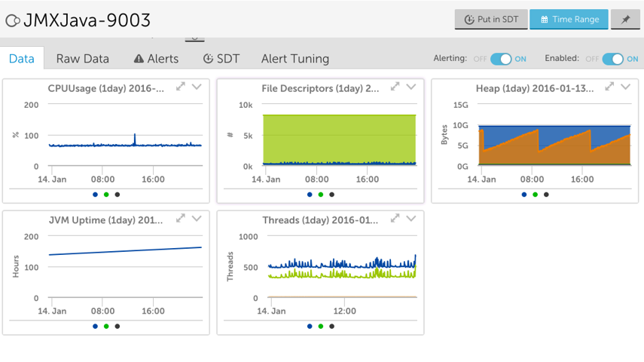Select the black legend dot under Threads
The height and width of the screenshot is (362, 644).
(332, 327)
